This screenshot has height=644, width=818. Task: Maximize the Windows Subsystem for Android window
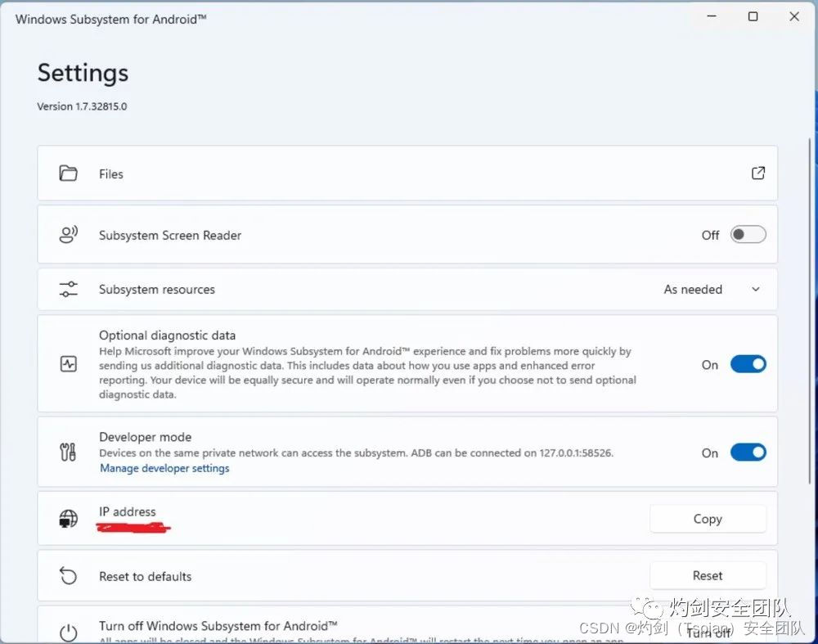pos(753,16)
